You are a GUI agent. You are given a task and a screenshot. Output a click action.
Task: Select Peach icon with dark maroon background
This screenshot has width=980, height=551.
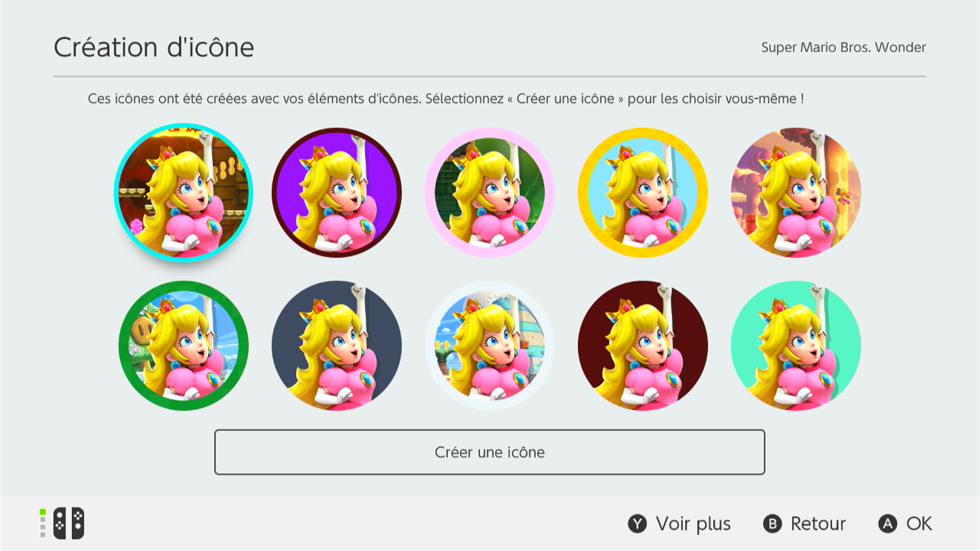point(643,346)
